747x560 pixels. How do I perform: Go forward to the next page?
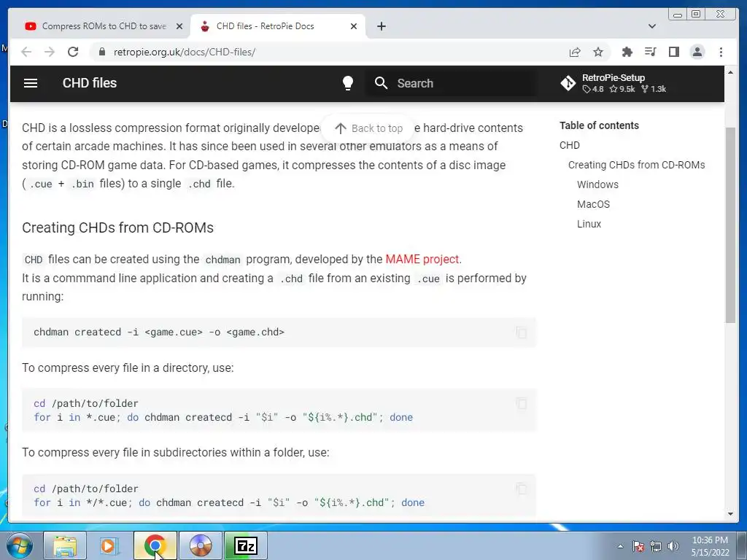point(50,52)
